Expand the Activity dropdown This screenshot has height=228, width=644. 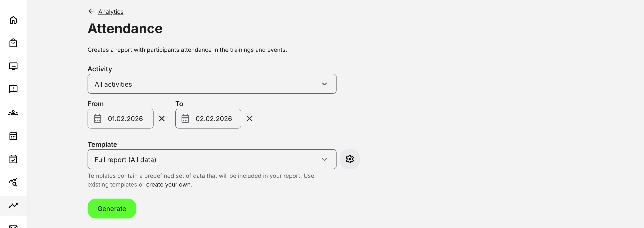click(x=212, y=84)
